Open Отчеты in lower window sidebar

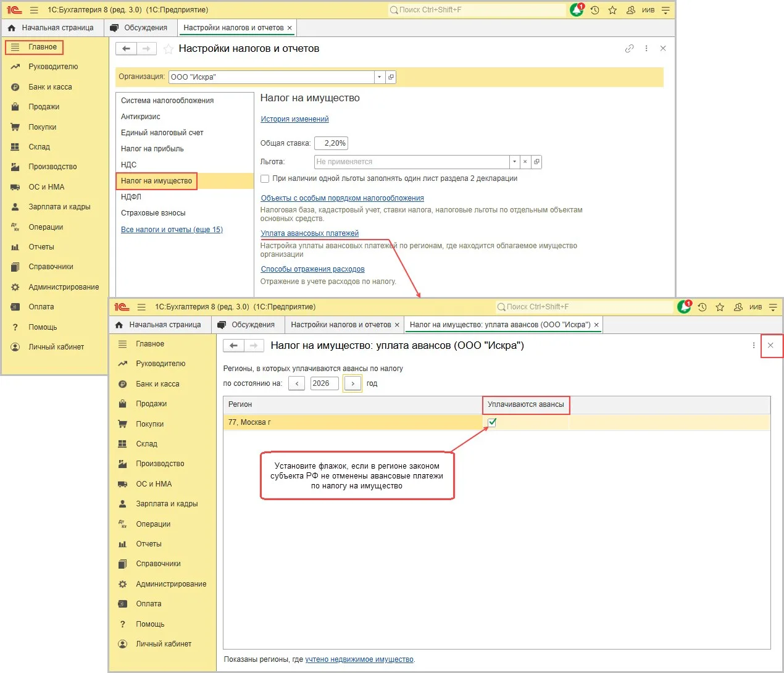[x=149, y=544]
